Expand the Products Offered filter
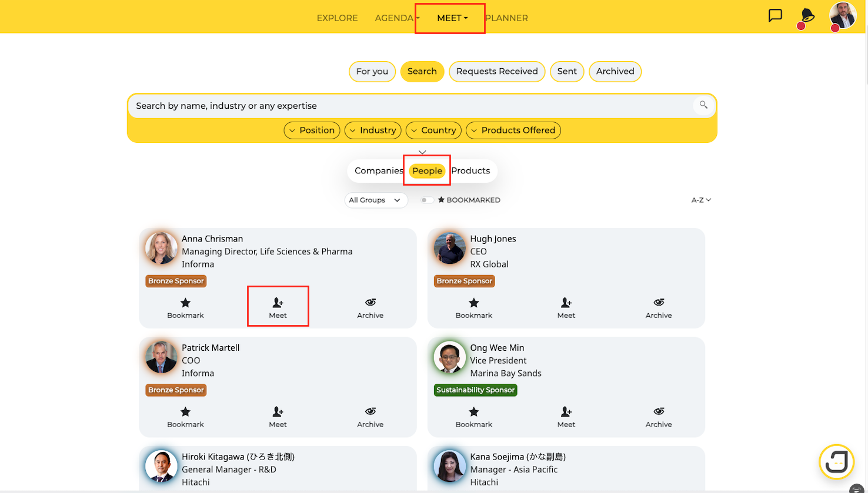This screenshot has width=868, height=493. tap(513, 130)
